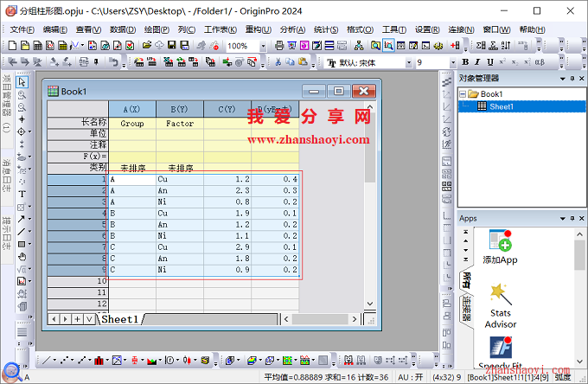Toggle Italic formatting
588x384 pixels.
(477, 62)
